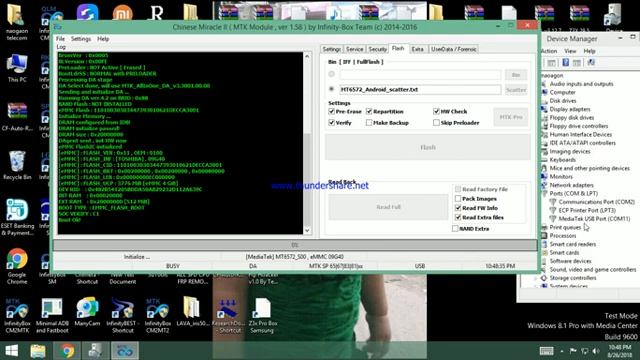640x360 pixels.
Task: Select Display adapters in Device Manager
Action: point(570,109)
